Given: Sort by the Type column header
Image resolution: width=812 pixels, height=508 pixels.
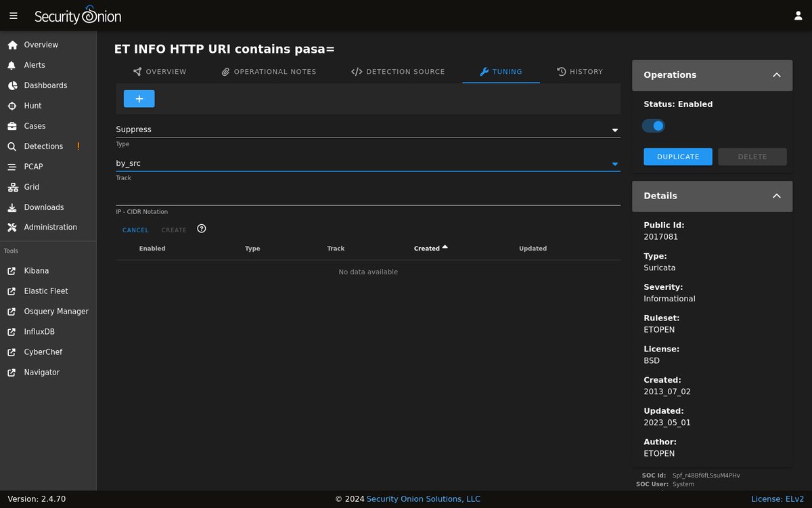Looking at the screenshot, I should [252, 249].
